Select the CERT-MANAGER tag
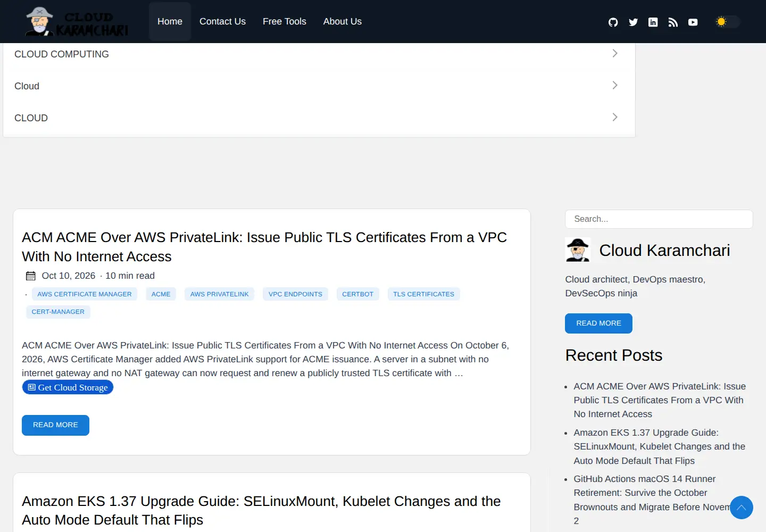 click(58, 312)
